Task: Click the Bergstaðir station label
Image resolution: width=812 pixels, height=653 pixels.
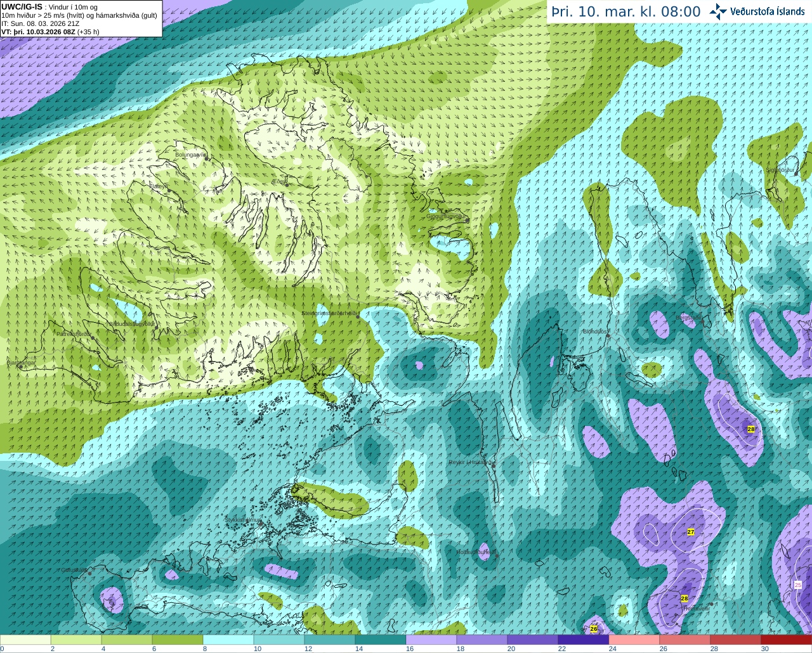Action: [x=688, y=318]
